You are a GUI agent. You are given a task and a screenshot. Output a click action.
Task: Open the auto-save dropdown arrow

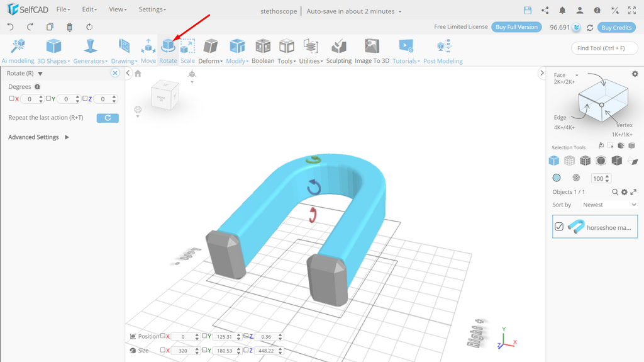[400, 11]
